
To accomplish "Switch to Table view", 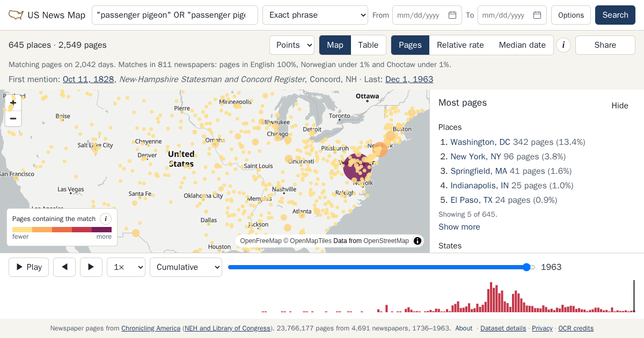I will (368, 45).
